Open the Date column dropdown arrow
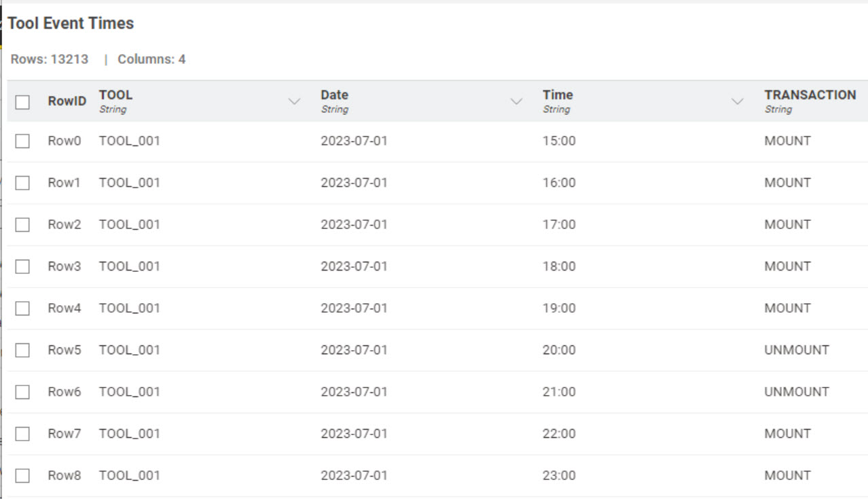 516,101
